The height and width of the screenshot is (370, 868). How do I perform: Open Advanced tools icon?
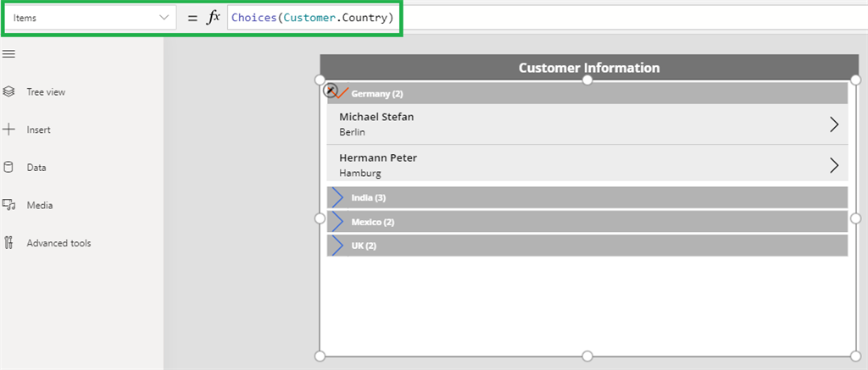[x=8, y=243]
